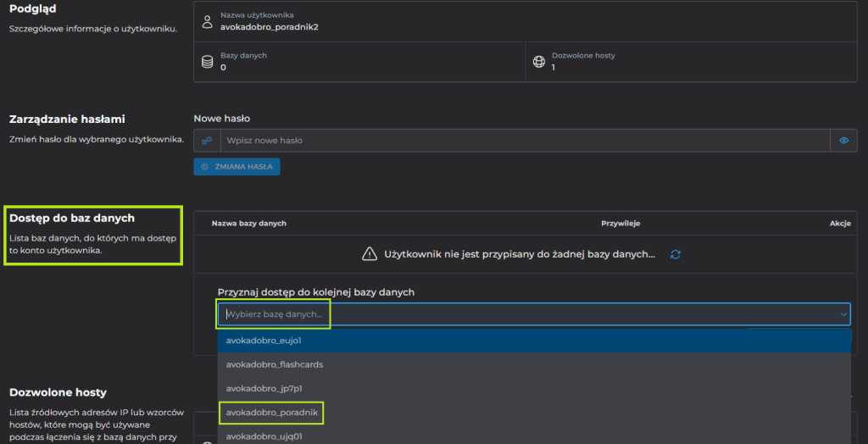Click the Akcje column header
The width and height of the screenshot is (868, 444).
coord(840,223)
